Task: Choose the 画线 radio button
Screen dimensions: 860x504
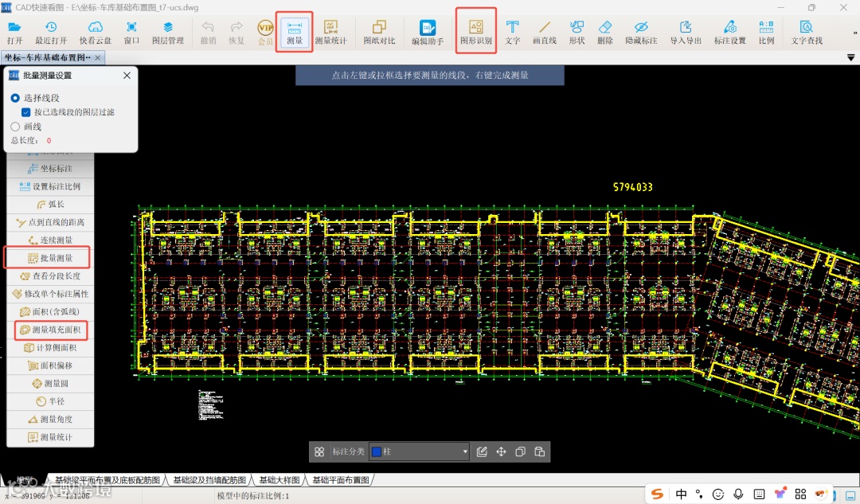Action: [x=16, y=127]
